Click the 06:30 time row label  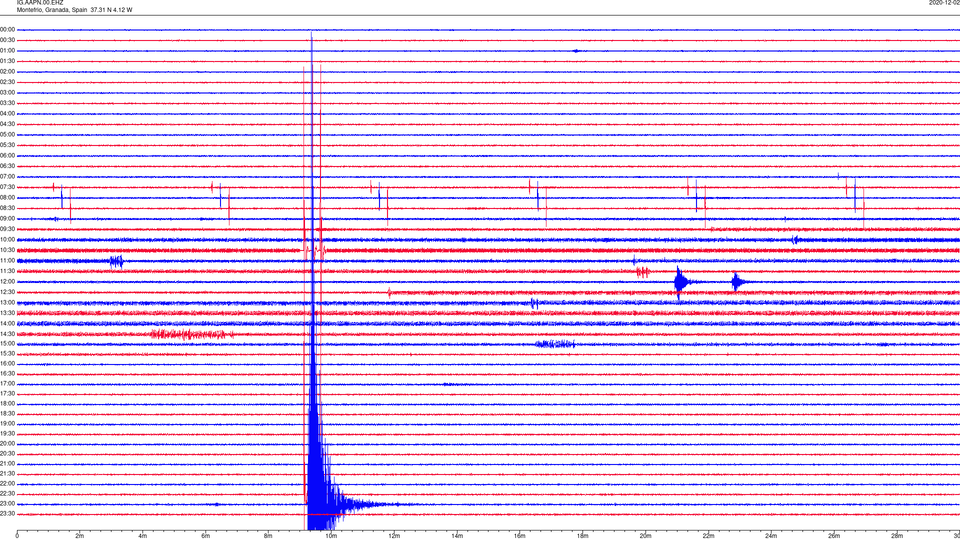(7, 166)
